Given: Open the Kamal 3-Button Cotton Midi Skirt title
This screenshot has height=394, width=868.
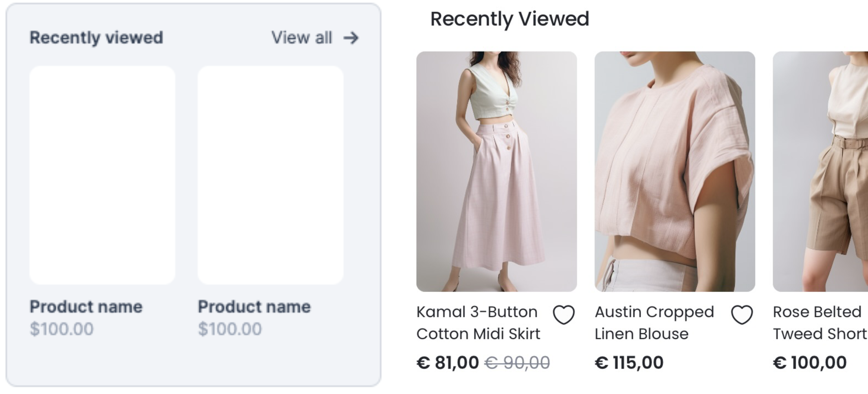Looking at the screenshot, I should coord(478,323).
